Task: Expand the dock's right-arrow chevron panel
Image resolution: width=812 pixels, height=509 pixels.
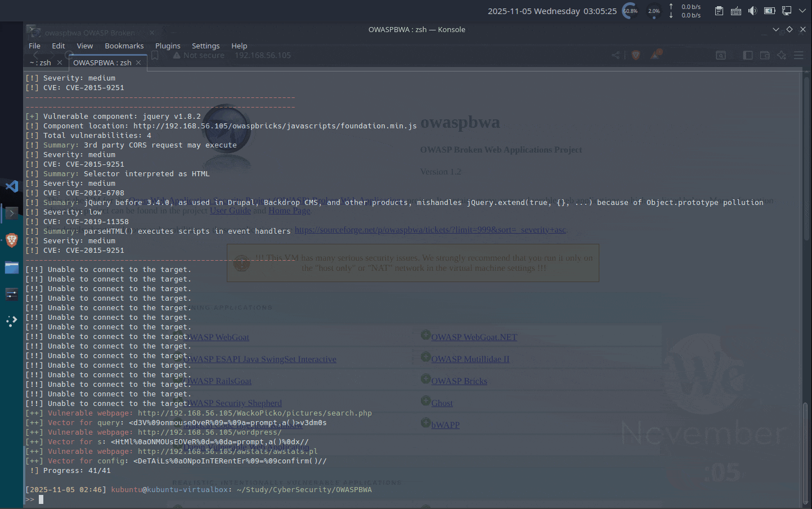Action: 11,213
